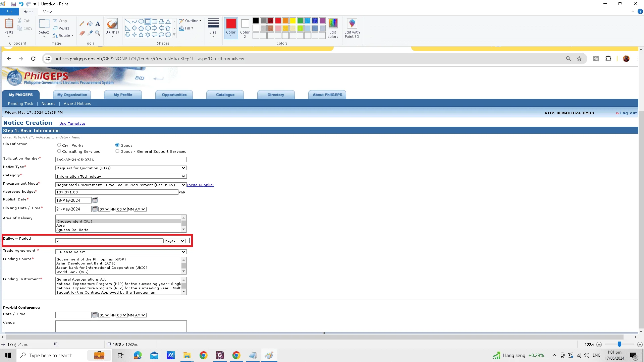The height and width of the screenshot is (362, 644).
Task: Open the Rotate dropdown
Action: pos(63,36)
